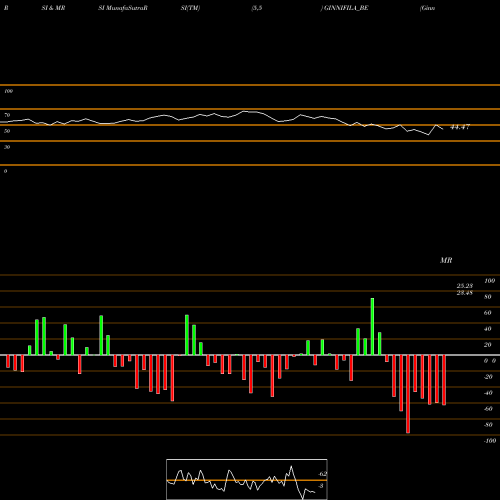This screenshot has width=500, height=500.
Task: Click the mini RSI thumbnail chart at the bottom
Action: (247, 479)
